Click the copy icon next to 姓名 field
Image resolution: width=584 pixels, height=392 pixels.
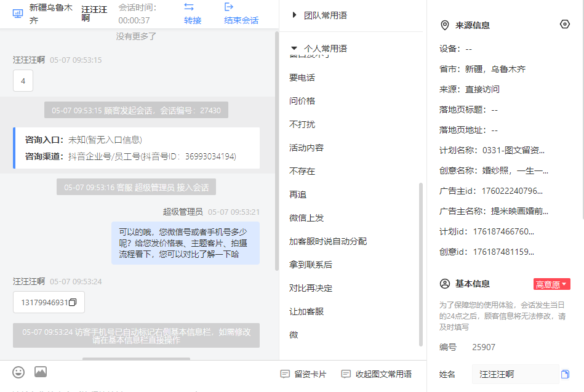pyautogui.click(x=565, y=374)
